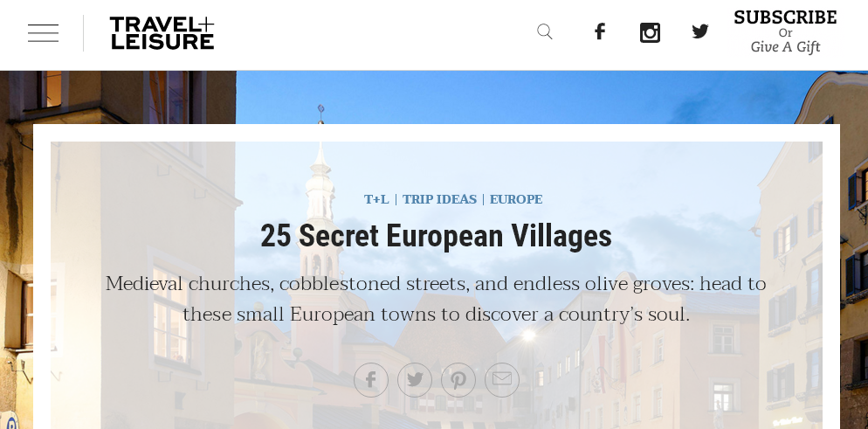Image resolution: width=868 pixels, height=429 pixels.
Task: Go to homepage via Travel+Leisure logo
Action: tap(162, 33)
